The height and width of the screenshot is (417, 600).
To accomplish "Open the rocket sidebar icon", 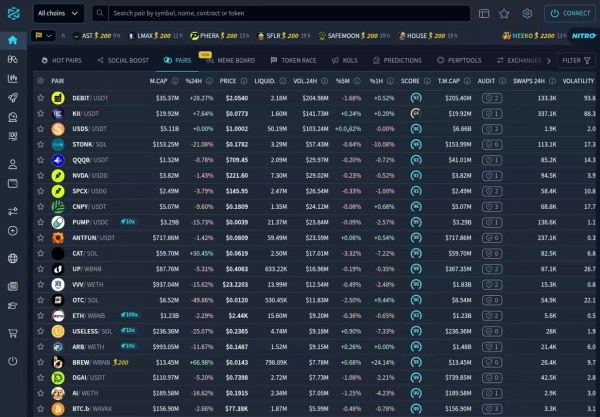I will (13, 98).
